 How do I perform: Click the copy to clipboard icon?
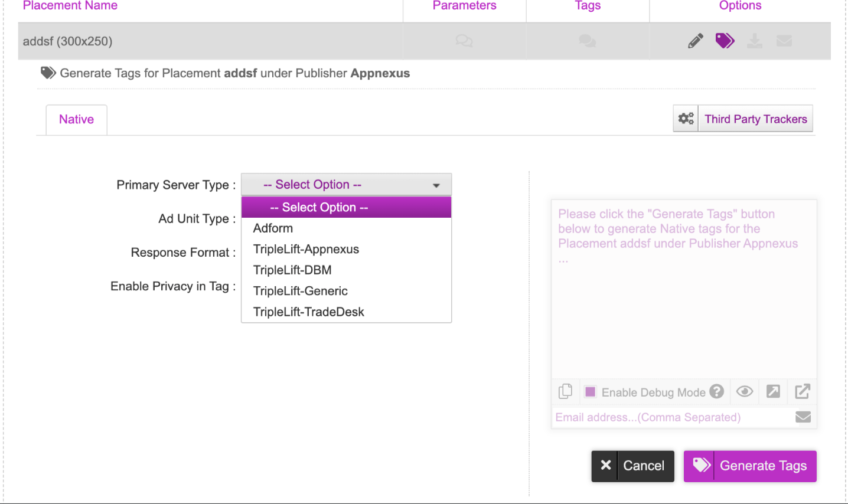(566, 391)
